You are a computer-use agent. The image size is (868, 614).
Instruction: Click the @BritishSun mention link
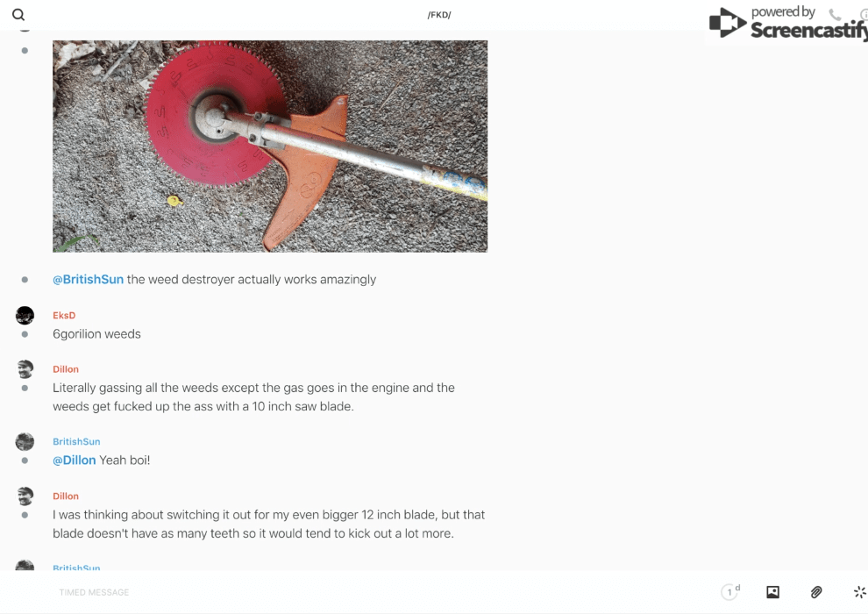88,280
